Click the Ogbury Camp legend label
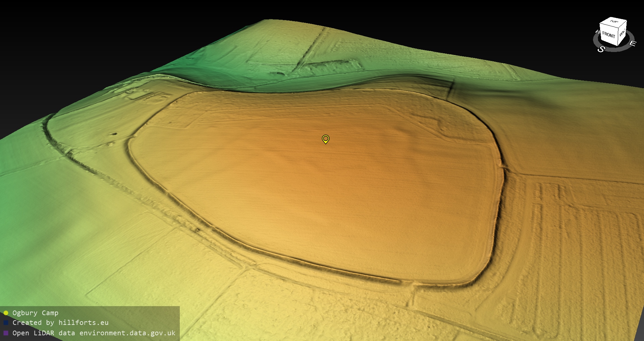The width and height of the screenshot is (644, 341). click(x=35, y=313)
